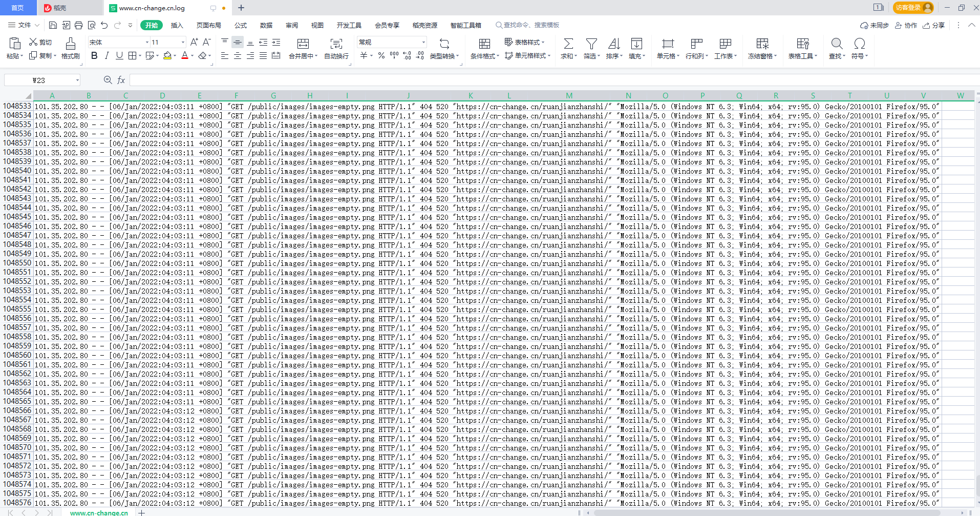Screen dimensions: 980x516
Task: Open the font name dropdown (宋体)
Action: [x=147, y=42]
